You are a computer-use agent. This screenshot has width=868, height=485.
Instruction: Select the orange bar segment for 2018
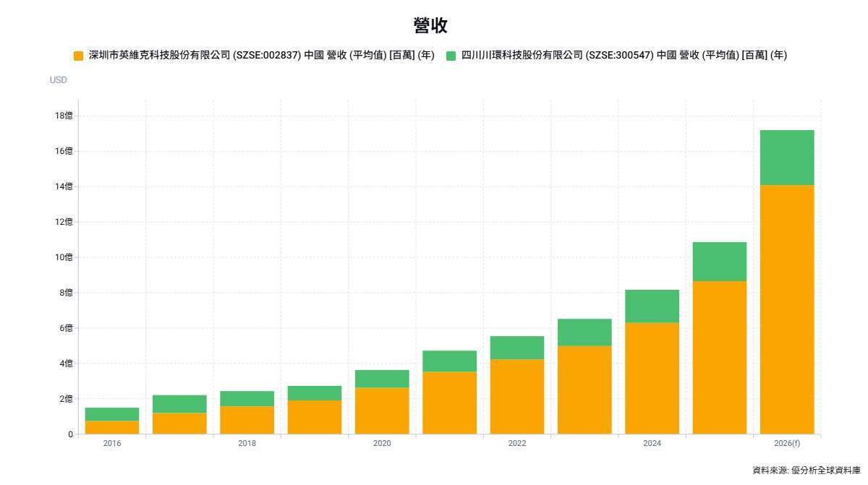(247, 420)
